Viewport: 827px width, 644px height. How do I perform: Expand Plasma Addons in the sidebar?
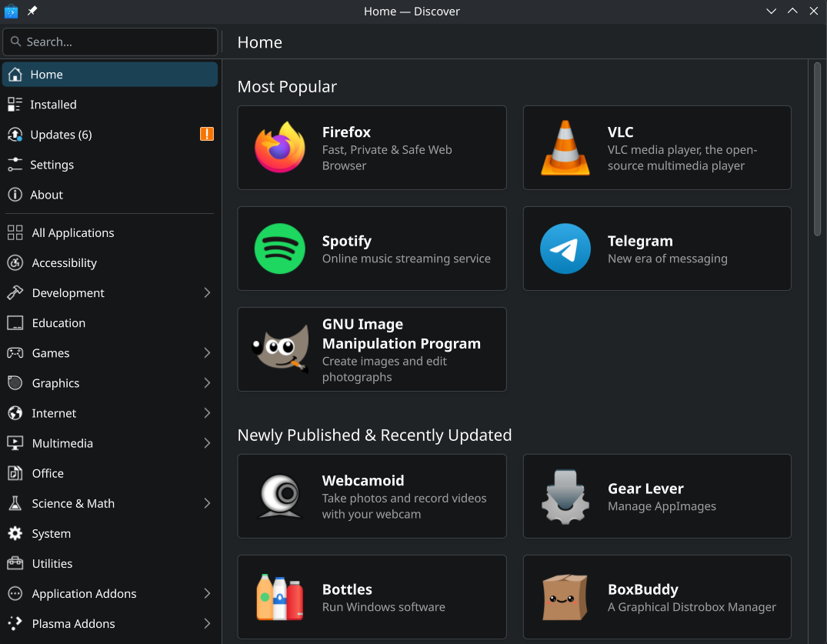pos(206,623)
